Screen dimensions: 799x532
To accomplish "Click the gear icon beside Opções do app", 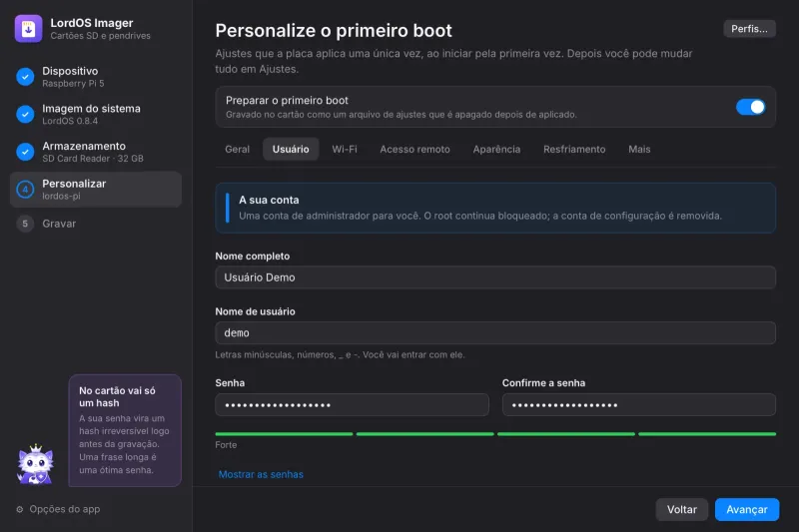I will [x=19, y=509].
